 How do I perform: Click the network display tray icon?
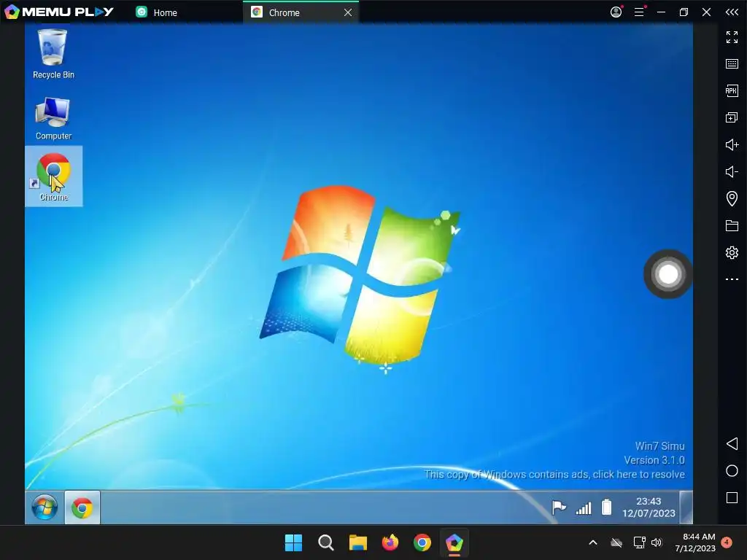pyautogui.click(x=639, y=542)
